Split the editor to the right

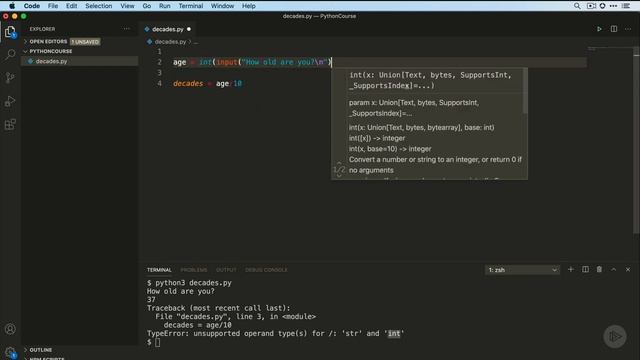[614, 29]
